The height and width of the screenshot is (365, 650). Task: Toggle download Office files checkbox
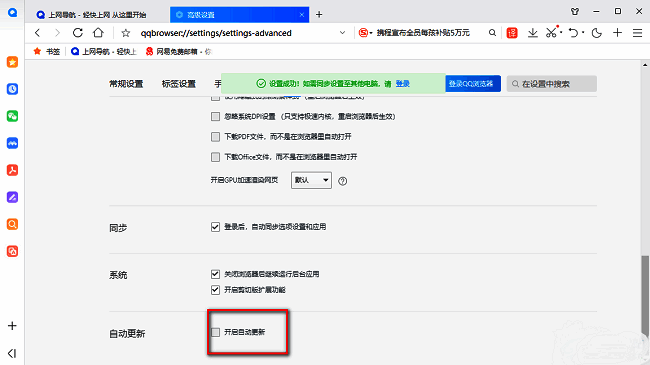pyautogui.click(x=215, y=157)
